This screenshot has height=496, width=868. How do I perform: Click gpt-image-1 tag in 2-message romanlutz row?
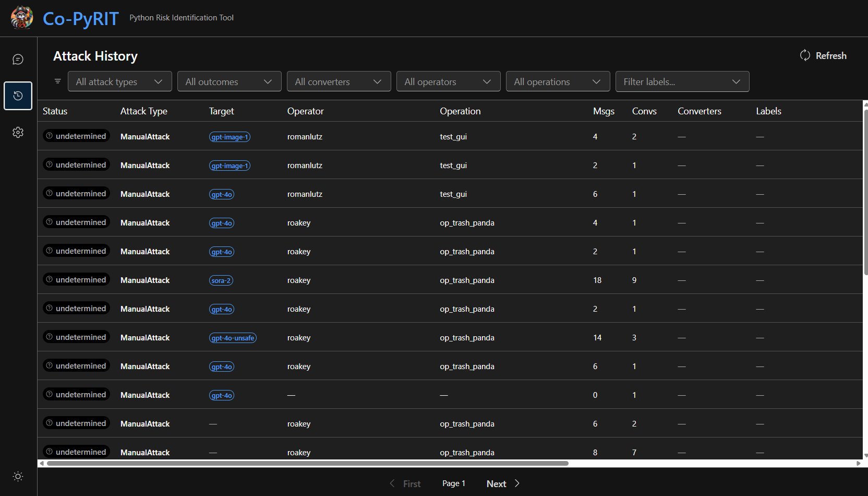(x=230, y=166)
